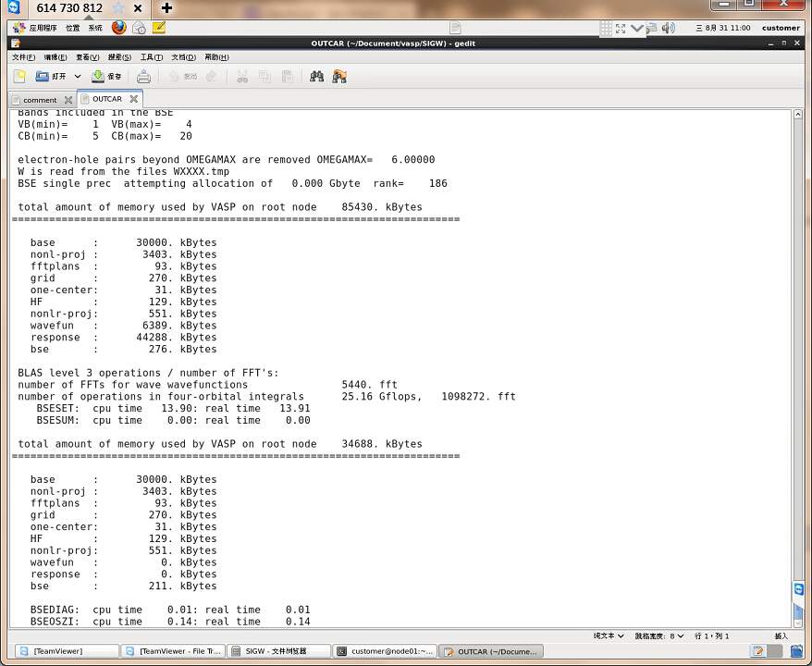Open the mail envelope launcher icon
The height and width of the screenshot is (666, 812).
139,28
